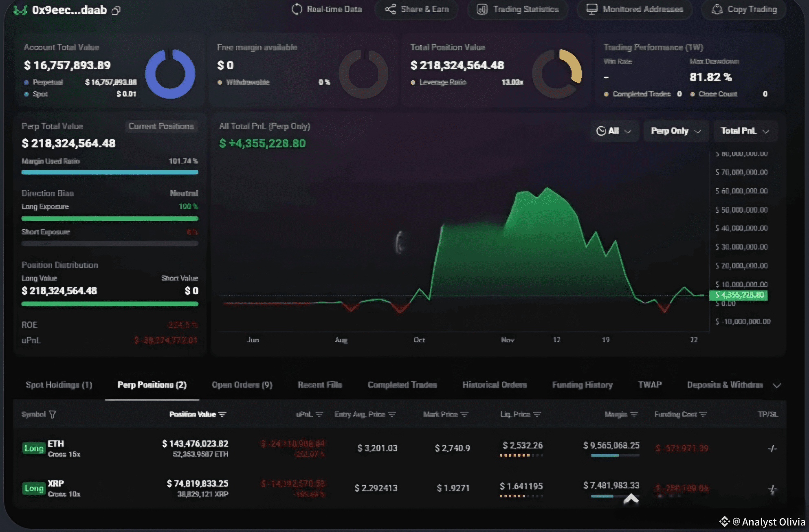Click the Share & Earn icon
Image resolution: width=809 pixels, height=532 pixels.
click(x=390, y=9)
